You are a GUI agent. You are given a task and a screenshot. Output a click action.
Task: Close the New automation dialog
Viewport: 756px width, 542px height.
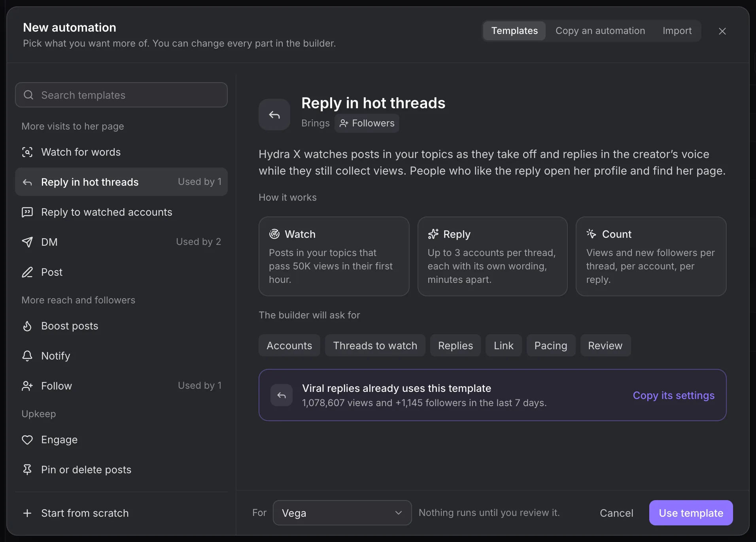coord(722,31)
